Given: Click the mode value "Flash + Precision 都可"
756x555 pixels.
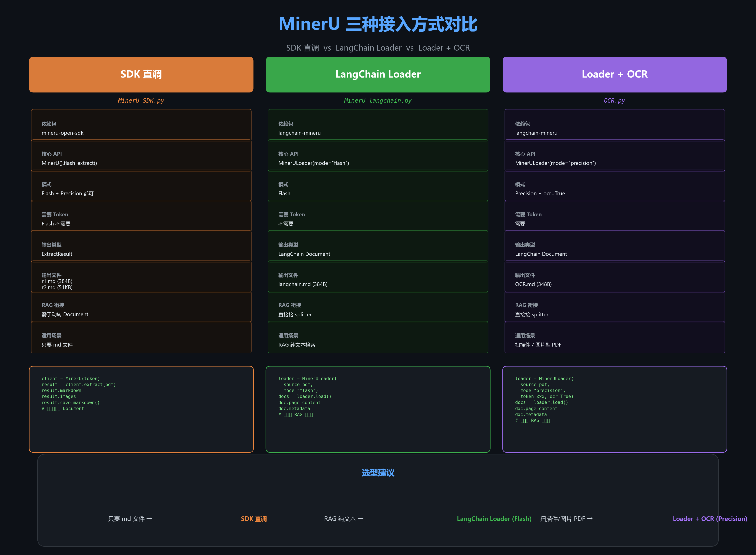Looking at the screenshot, I should point(68,194).
